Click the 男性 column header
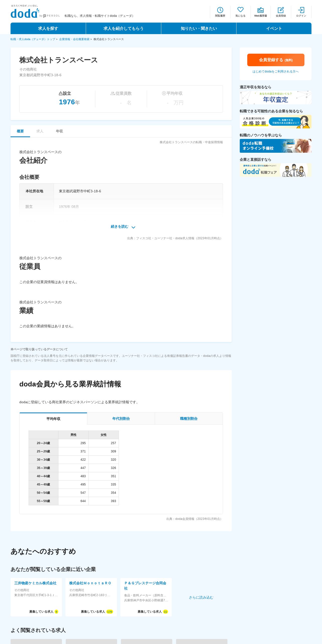 pyautogui.click(x=73, y=435)
